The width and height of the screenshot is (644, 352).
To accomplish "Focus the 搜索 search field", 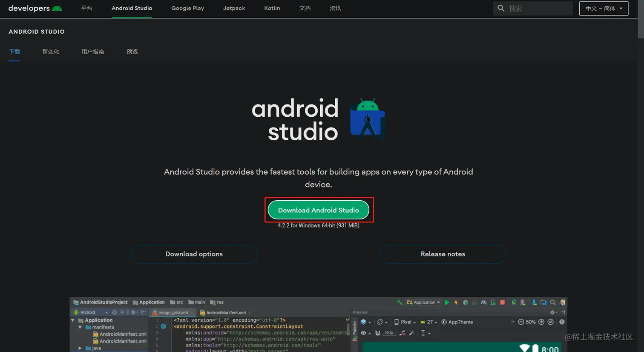I will pyautogui.click(x=533, y=9).
